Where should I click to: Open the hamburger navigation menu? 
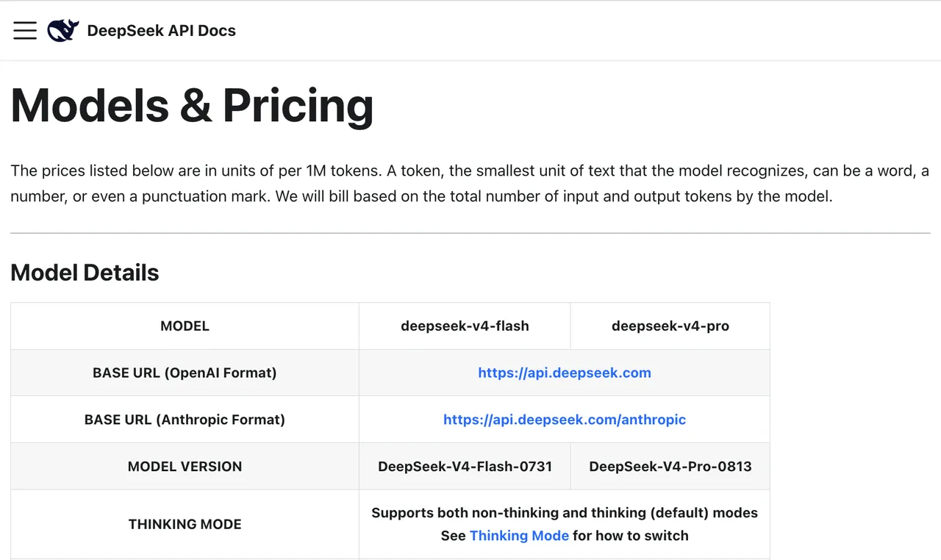tap(25, 30)
